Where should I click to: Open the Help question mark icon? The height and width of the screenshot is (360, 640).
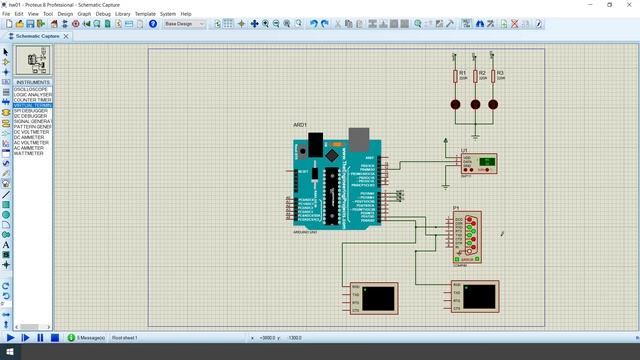tap(153, 24)
